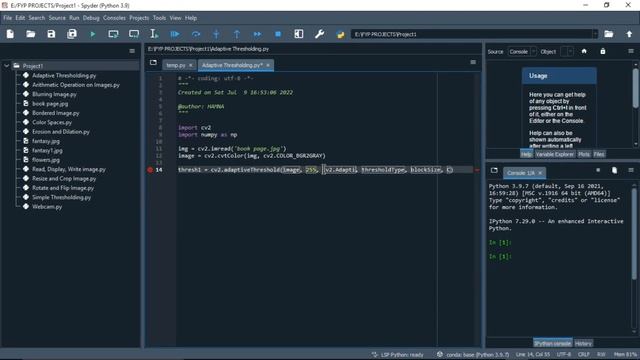The height and width of the screenshot is (360, 640).
Task: Clear console with the page icon
Action: tap(614, 170)
